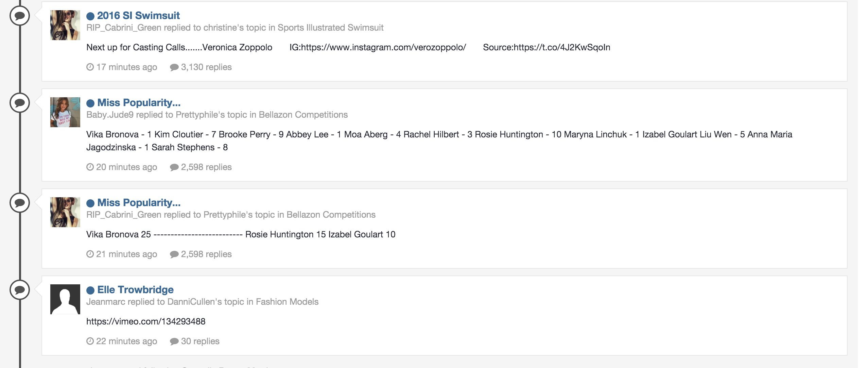The width and height of the screenshot is (868, 368).
Task: Click the 3,130 replies count
Action: point(206,67)
